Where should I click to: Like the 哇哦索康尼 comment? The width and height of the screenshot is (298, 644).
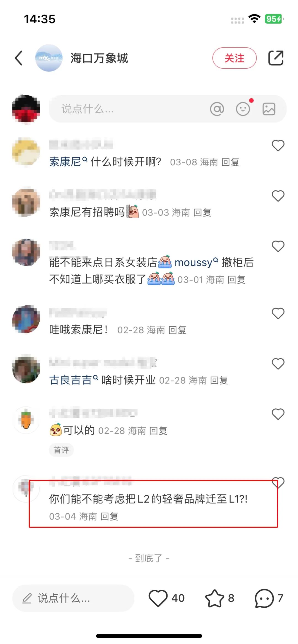click(x=278, y=313)
